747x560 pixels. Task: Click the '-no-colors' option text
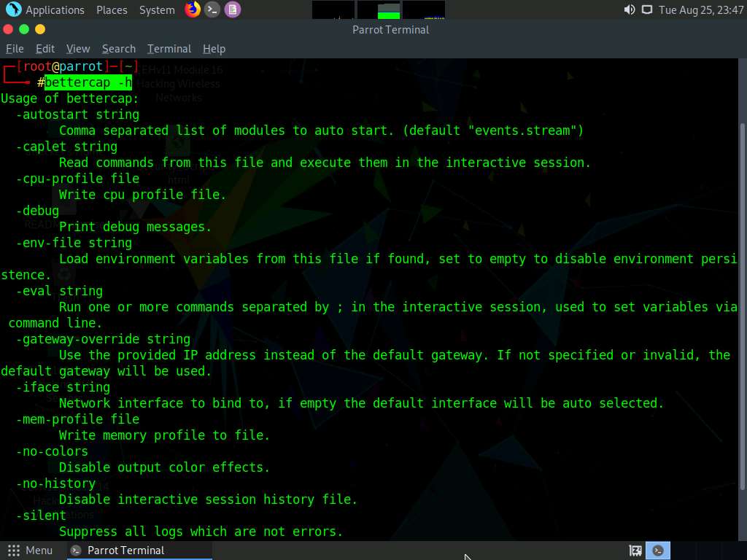coord(52,451)
